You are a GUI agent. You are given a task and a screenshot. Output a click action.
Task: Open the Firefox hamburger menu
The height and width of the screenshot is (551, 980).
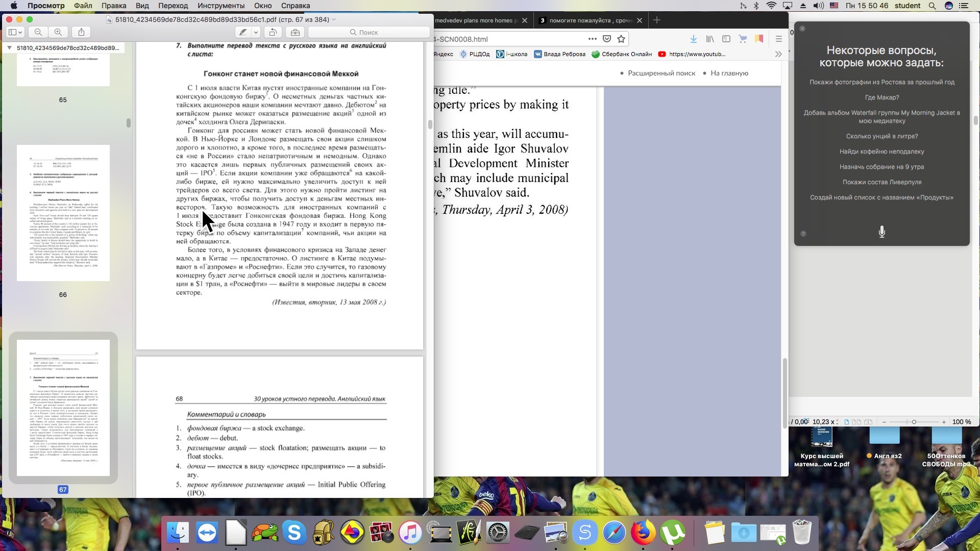click(778, 39)
